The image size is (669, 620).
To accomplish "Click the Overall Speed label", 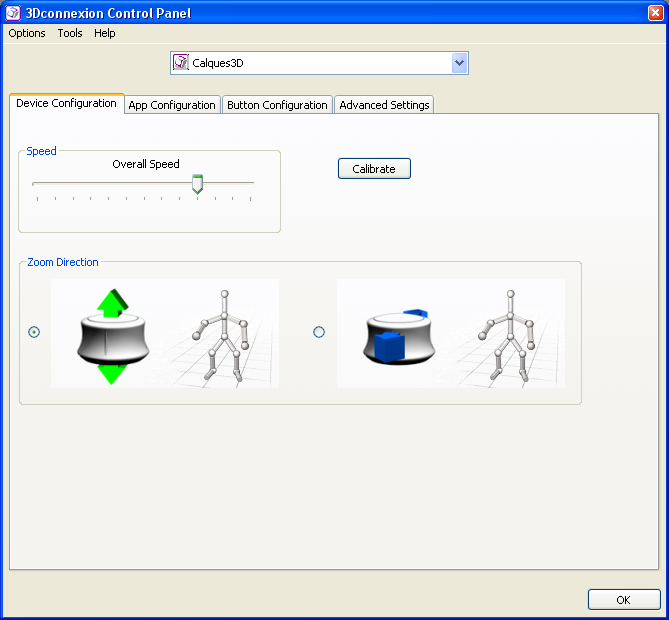I will tap(146, 164).
